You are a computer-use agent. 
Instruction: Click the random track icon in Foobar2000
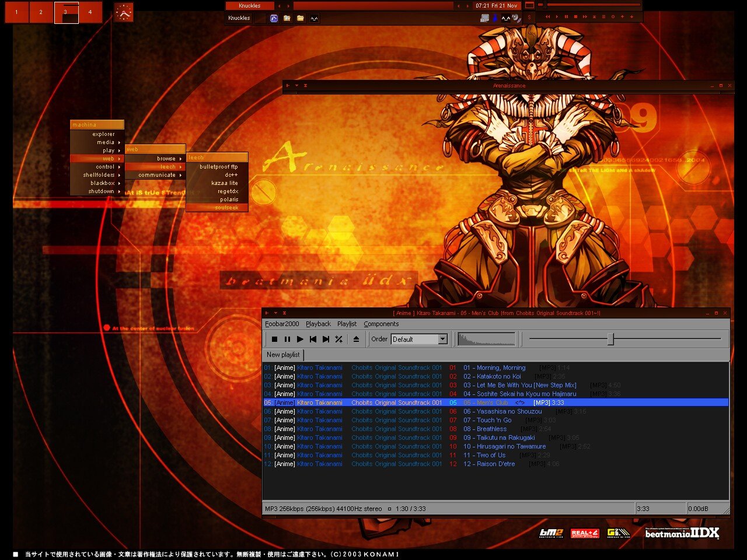[338, 339]
